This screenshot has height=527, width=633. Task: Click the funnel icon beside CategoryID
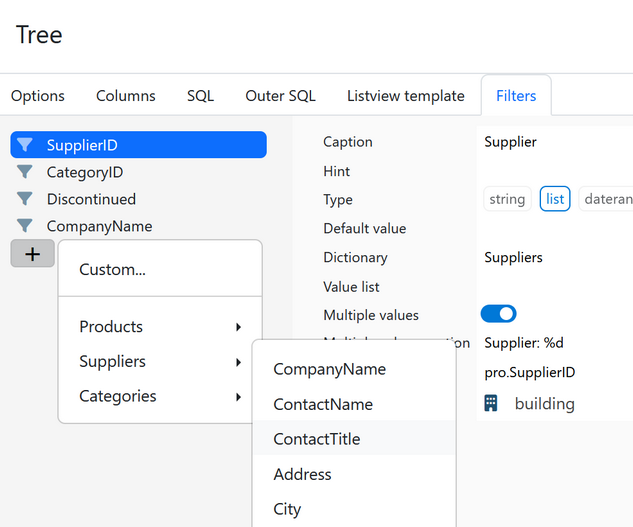pyautogui.click(x=25, y=172)
